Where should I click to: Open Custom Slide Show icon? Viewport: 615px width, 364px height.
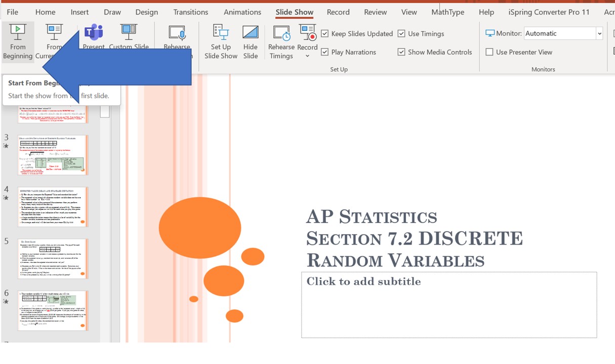[129, 33]
